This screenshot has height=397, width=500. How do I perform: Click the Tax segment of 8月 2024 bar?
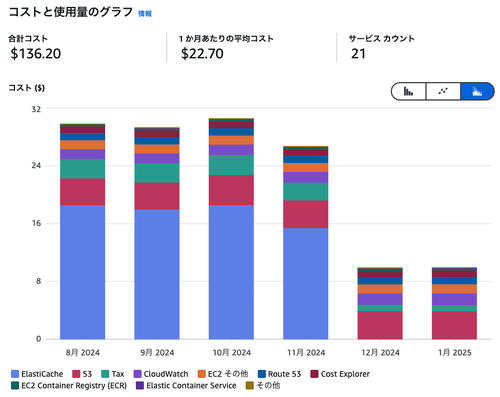point(82,169)
